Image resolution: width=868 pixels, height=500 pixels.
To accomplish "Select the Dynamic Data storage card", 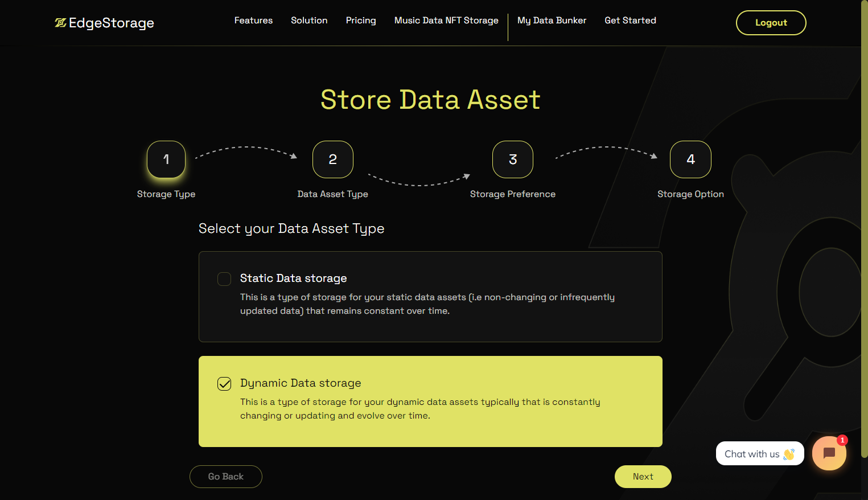I will click(x=430, y=401).
